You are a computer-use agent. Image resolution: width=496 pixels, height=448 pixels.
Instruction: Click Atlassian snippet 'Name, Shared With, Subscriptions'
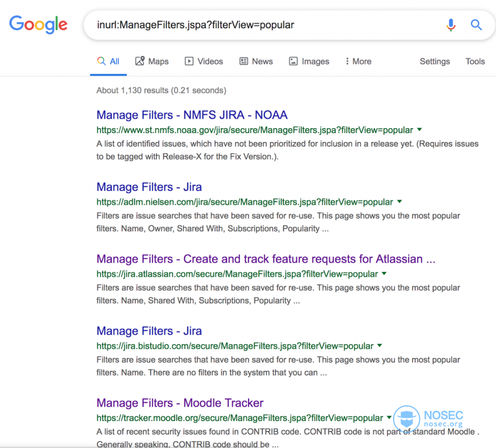coord(278,294)
